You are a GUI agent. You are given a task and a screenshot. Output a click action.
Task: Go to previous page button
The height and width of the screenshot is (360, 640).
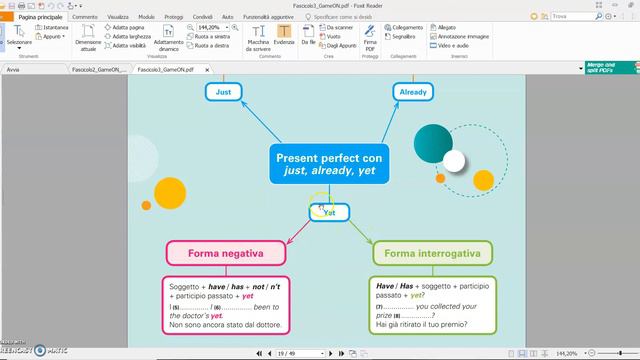pyautogui.click(x=269, y=353)
